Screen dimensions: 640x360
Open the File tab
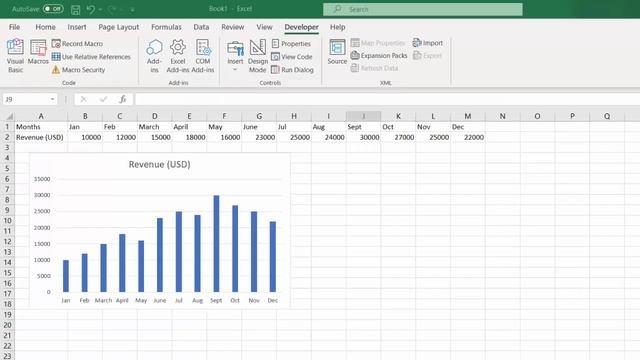pos(14,27)
